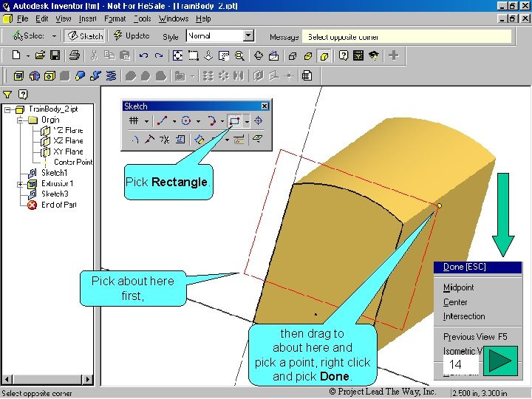Select the Line tool in Sketch toolbar
The height and width of the screenshot is (399, 532).
162,120
